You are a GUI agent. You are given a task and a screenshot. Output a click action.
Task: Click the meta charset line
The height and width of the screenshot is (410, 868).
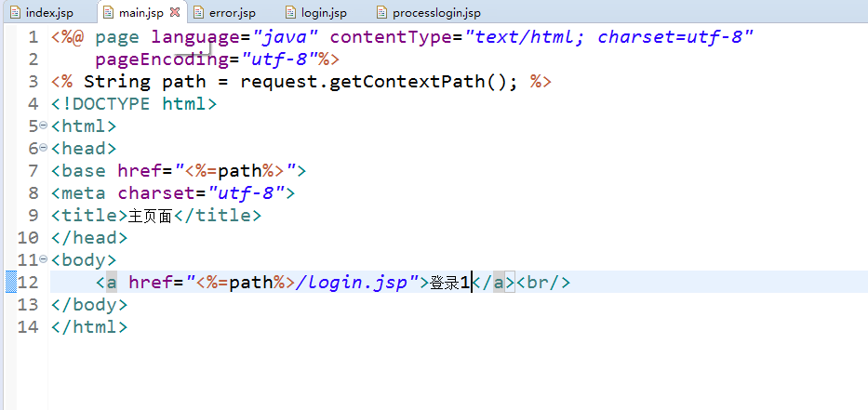click(173, 193)
